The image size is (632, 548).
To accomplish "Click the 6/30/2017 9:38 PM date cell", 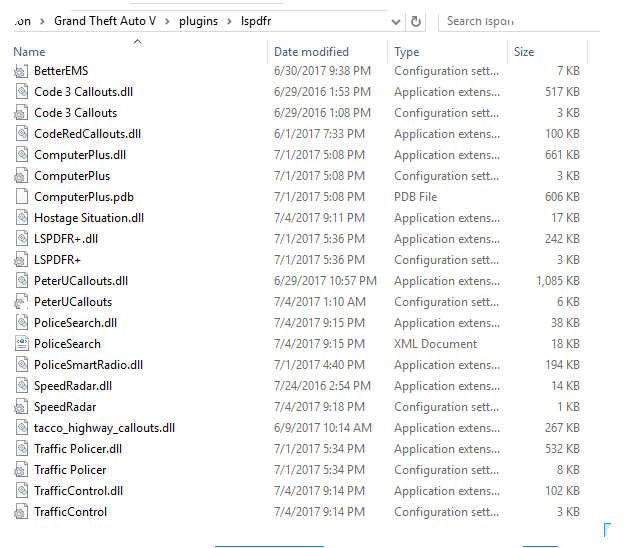I will 322,71.
